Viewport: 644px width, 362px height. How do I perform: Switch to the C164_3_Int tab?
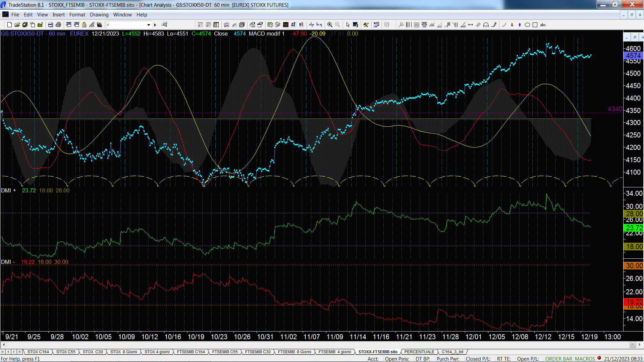452,352
